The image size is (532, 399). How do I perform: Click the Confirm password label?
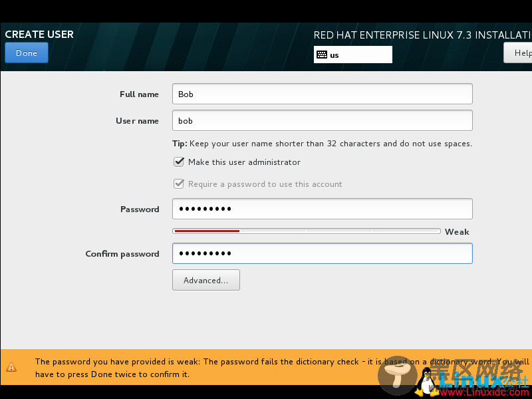[122, 254]
